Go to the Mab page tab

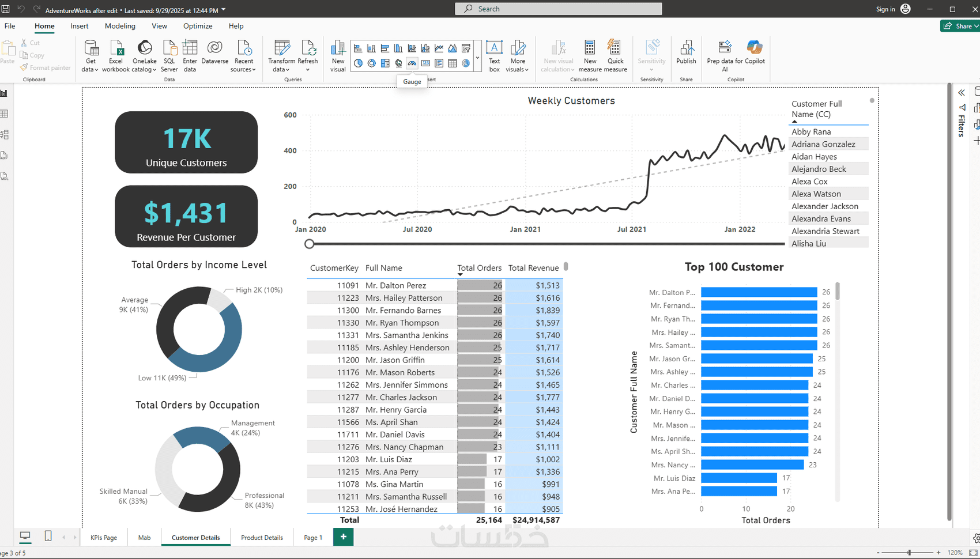point(144,538)
